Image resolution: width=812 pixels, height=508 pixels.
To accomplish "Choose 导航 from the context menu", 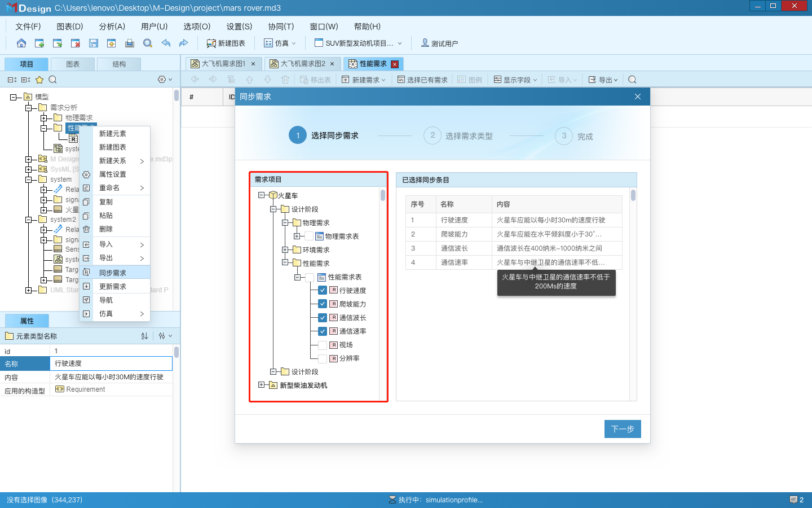I will 115,300.
